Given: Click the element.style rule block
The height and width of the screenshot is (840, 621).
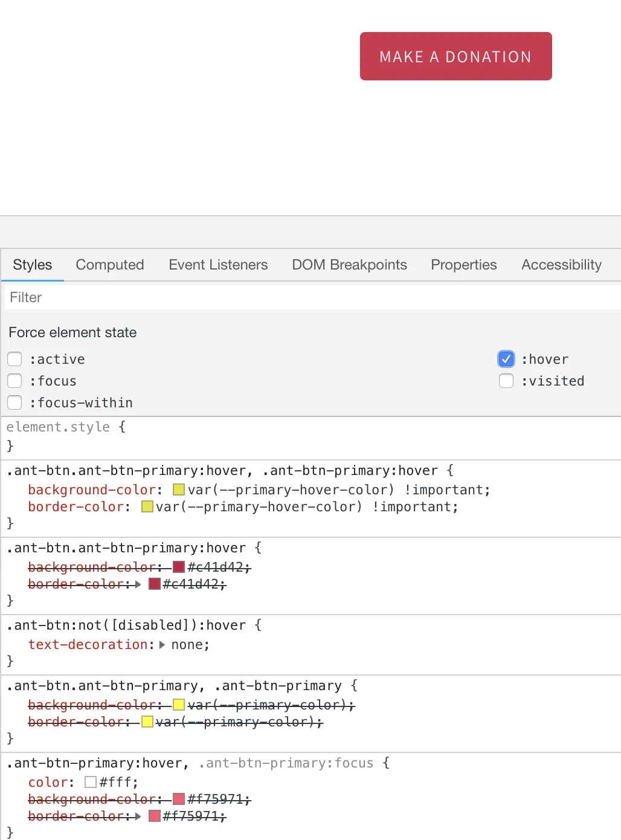Looking at the screenshot, I should (181, 436).
